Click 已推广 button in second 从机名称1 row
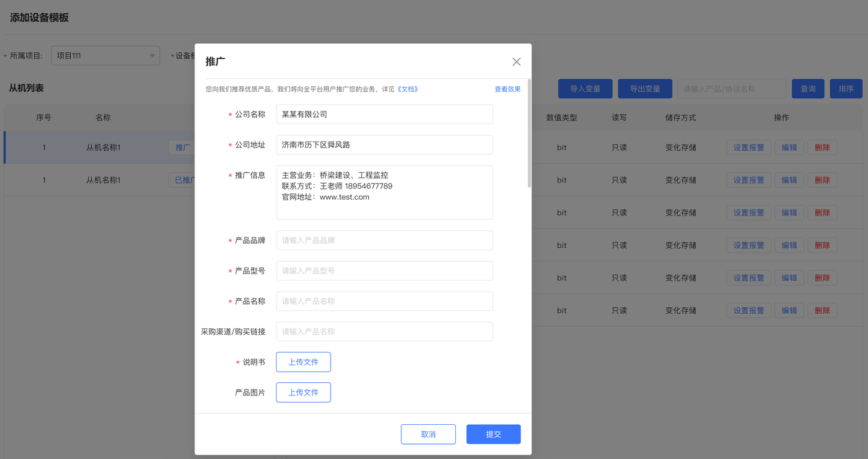The height and width of the screenshot is (459, 868). tap(182, 180)
